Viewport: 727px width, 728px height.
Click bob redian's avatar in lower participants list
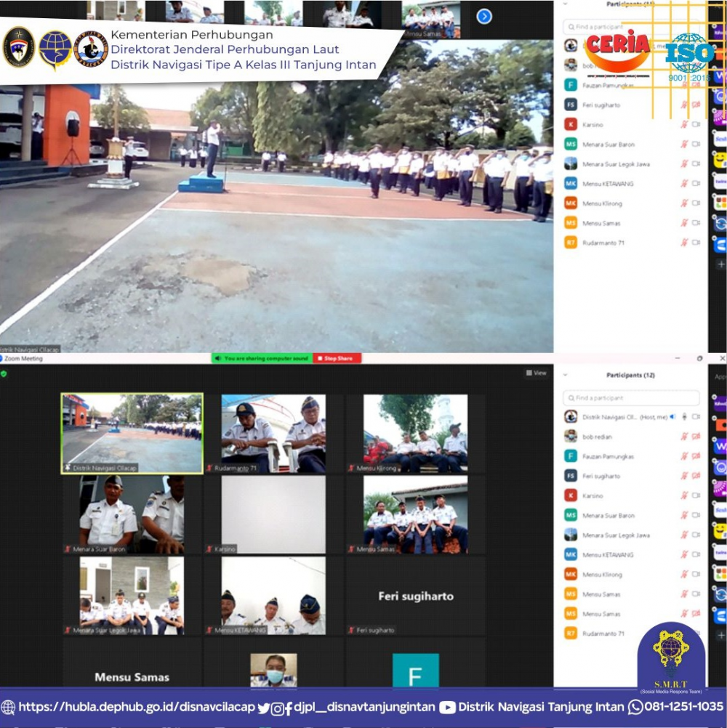click(x=571, y=437)
